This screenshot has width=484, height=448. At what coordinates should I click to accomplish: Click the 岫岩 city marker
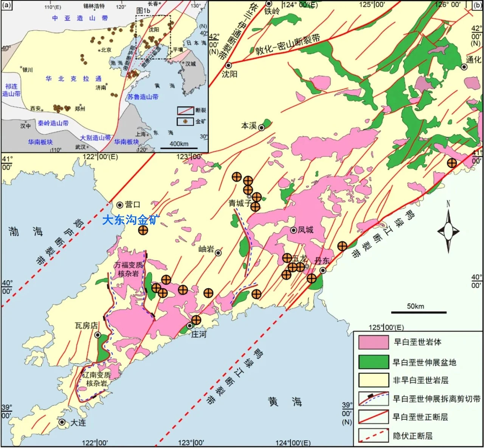click(x=218, y=253)
